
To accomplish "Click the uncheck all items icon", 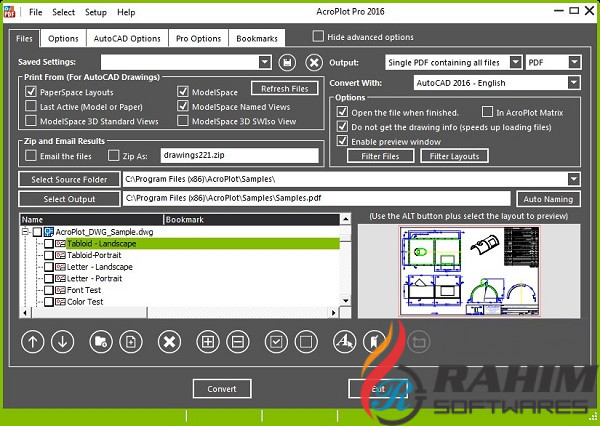I will [306, 342].
